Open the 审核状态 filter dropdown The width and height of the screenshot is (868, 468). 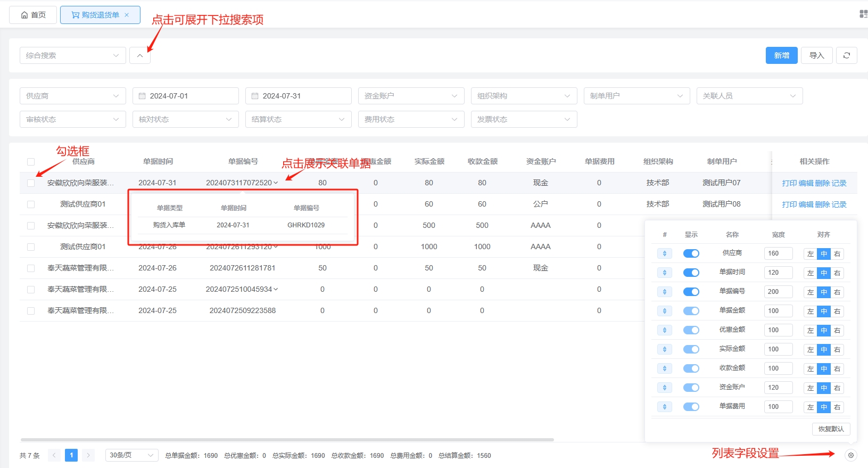click(73, 119)
